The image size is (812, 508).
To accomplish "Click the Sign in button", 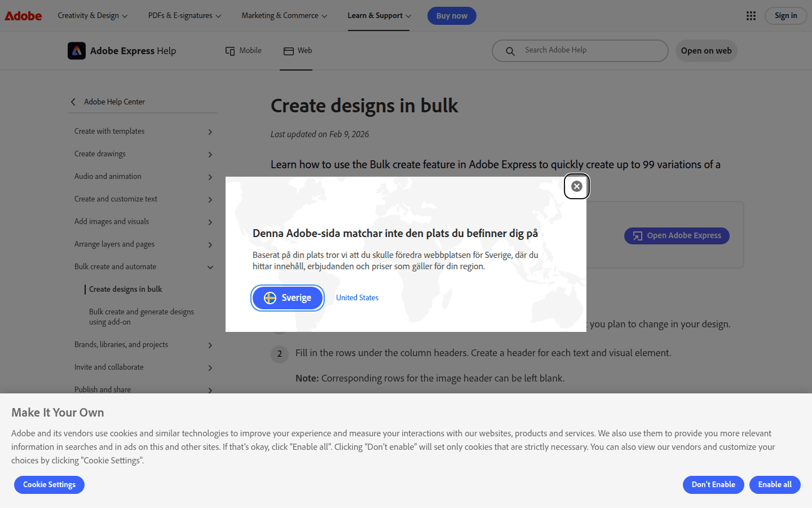I will [x=785, y=16].
